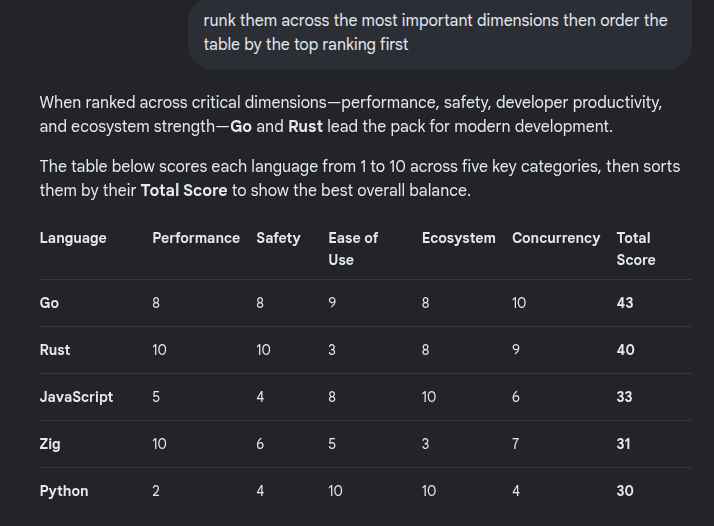Click Python's Safety score of 4
Viewport: 714px width, 526px height.
point(260,491)
